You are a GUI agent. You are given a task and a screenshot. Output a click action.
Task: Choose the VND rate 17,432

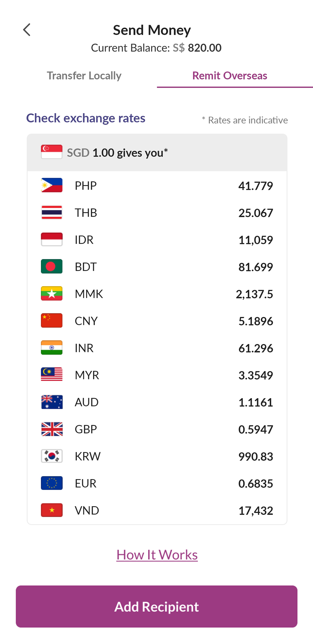pyautogui.click(x=255, y=510)
